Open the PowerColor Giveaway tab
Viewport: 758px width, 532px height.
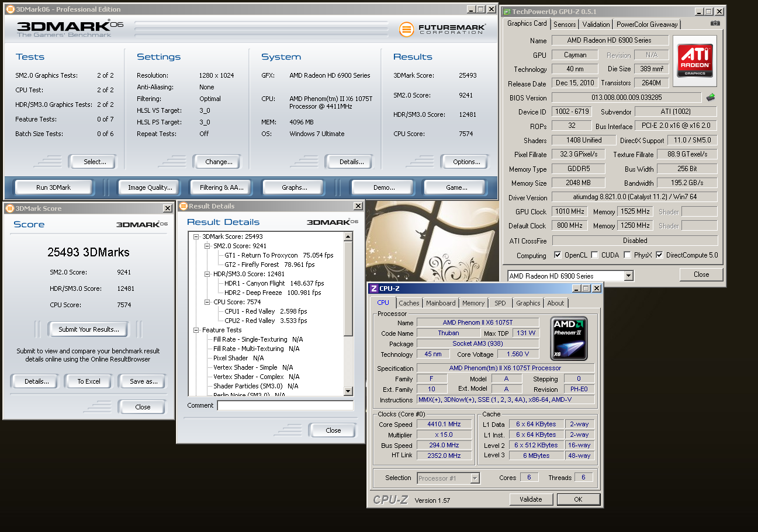[647, 25]
